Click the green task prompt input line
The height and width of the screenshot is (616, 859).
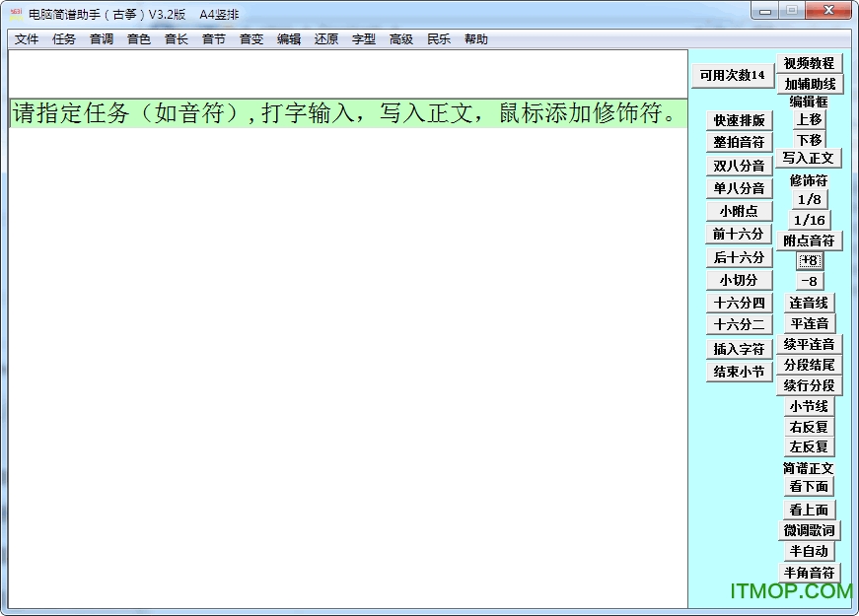347,113
